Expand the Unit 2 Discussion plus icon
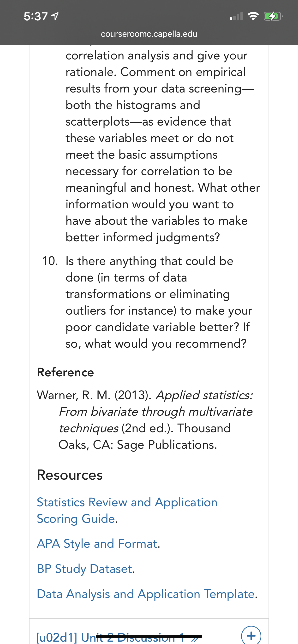 [x=251, y=636]
